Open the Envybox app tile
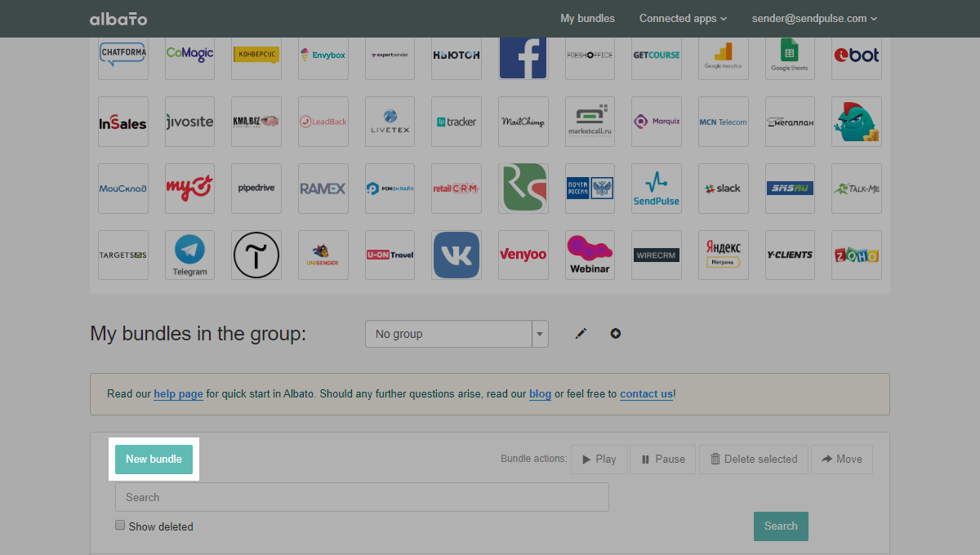 pyautogui.click(x=323, y=58)
